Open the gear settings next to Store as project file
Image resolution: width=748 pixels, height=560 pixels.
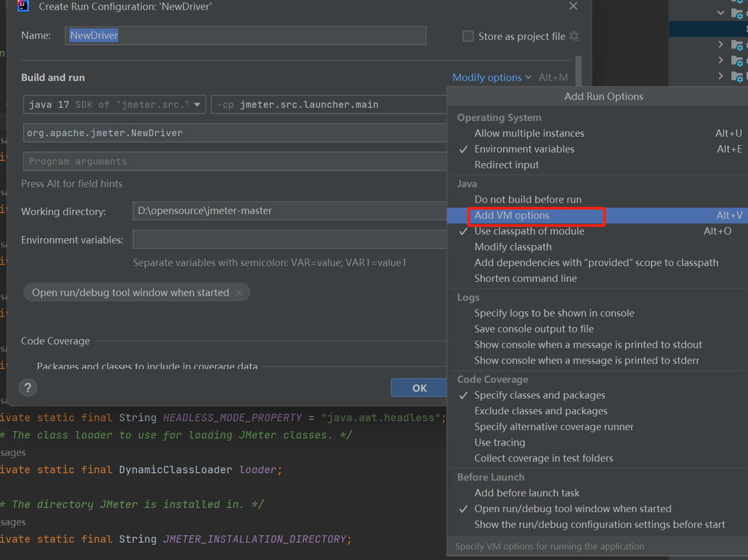coord(574,36)
